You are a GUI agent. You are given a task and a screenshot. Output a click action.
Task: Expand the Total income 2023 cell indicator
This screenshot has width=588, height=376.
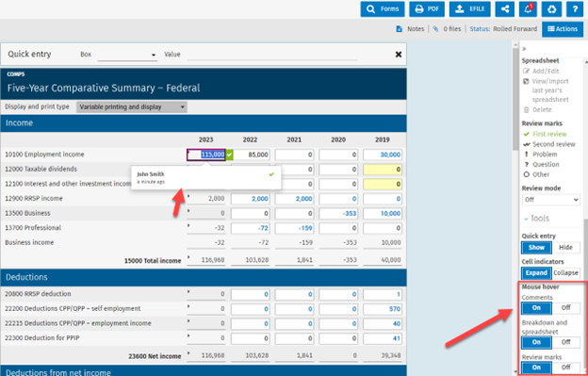(188, 257)
